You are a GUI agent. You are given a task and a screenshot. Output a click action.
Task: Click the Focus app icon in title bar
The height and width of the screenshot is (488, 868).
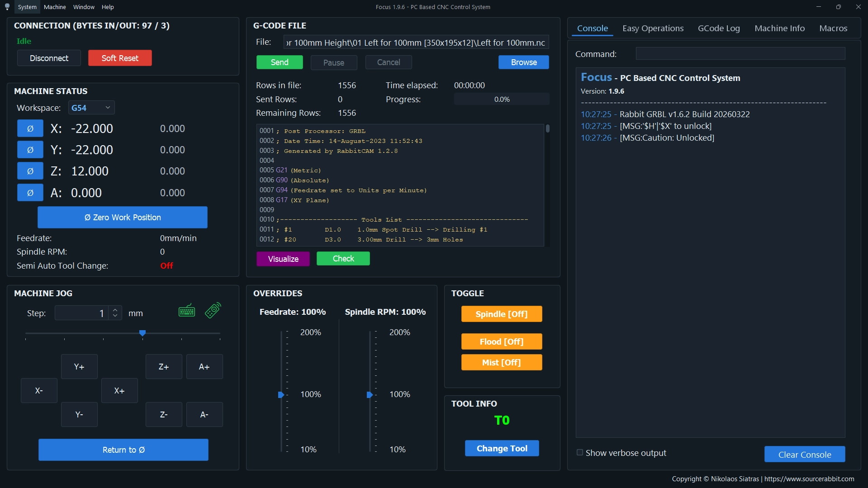(x=7, y=7)
